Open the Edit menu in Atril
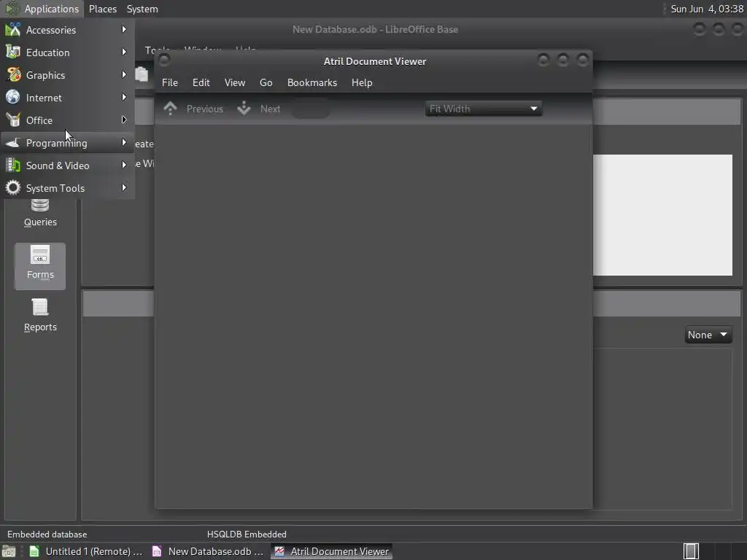Image resolution: width=747 pixels, height=560 pixels. (201, 83)
